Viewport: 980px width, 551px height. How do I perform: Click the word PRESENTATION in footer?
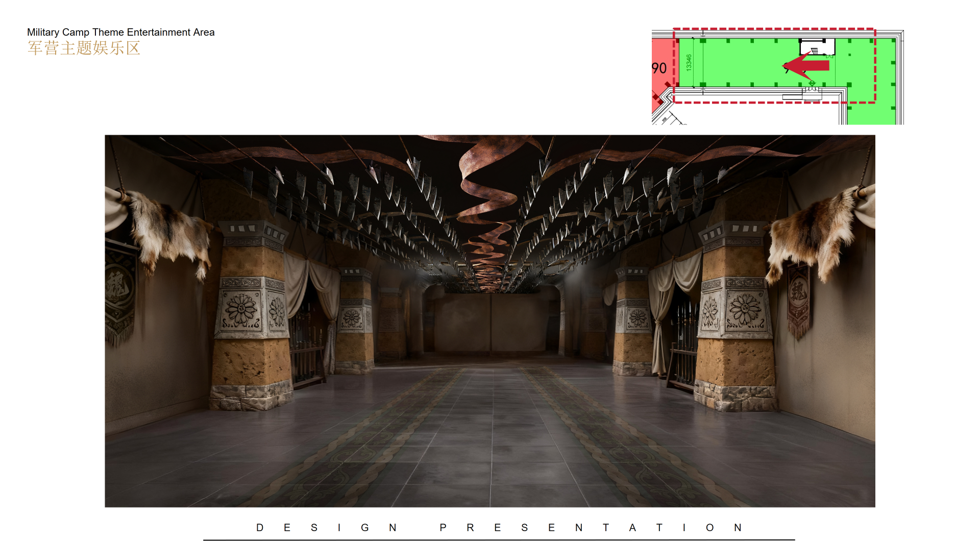(591, 528)
